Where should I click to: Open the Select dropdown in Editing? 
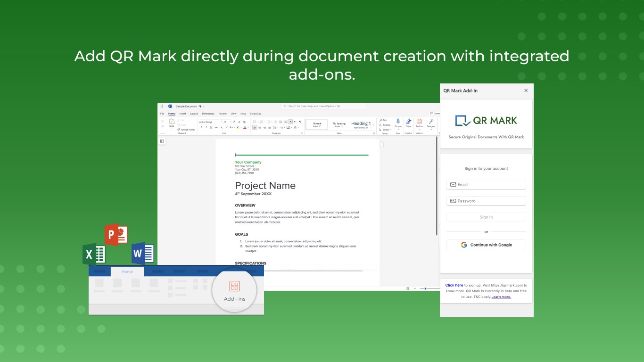tap(385, 130)
